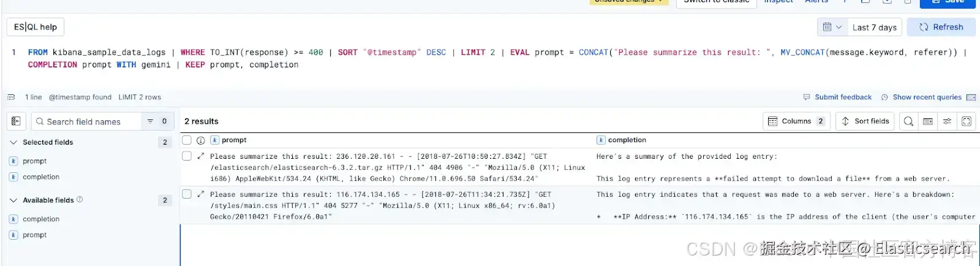Screen dimensions: 980x266
Task: Click keyword type icon of Selected completion field
Action: pos(13,177)
